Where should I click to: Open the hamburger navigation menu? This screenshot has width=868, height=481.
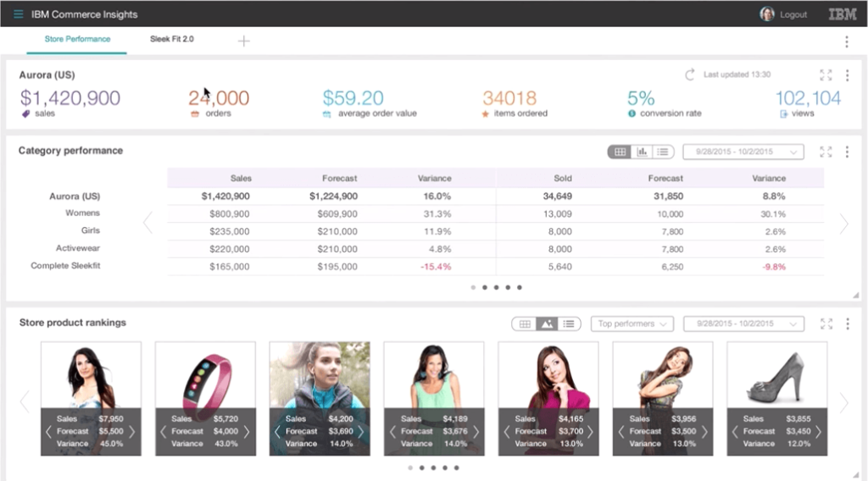[x=19, y=14]
